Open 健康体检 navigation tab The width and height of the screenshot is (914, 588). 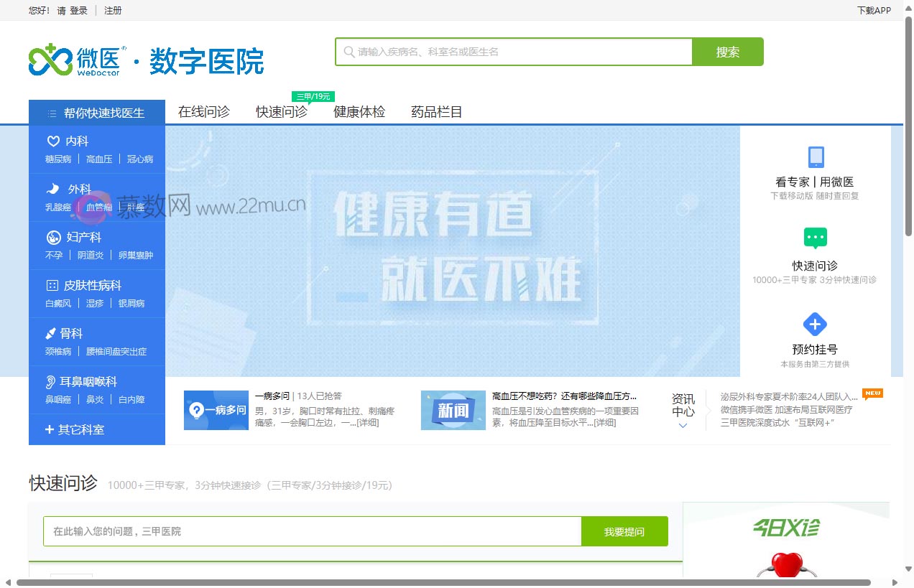[359, 112]
